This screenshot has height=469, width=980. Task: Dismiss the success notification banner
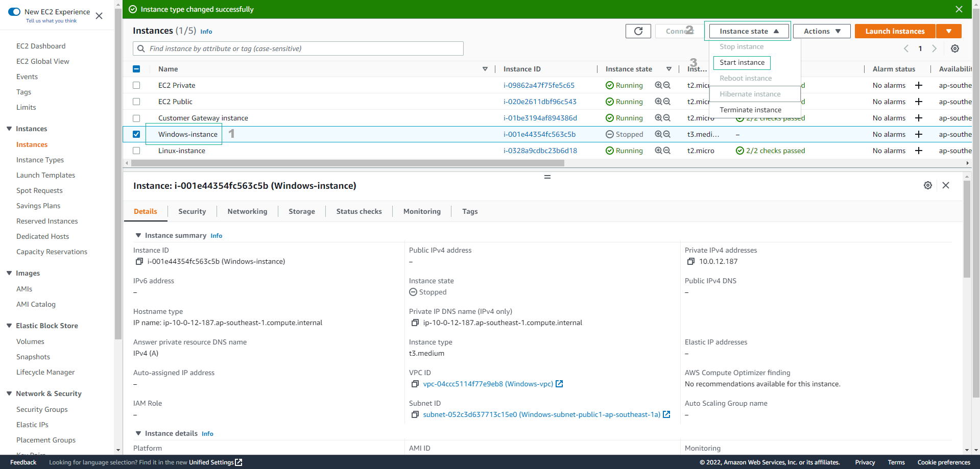(959, 9)
